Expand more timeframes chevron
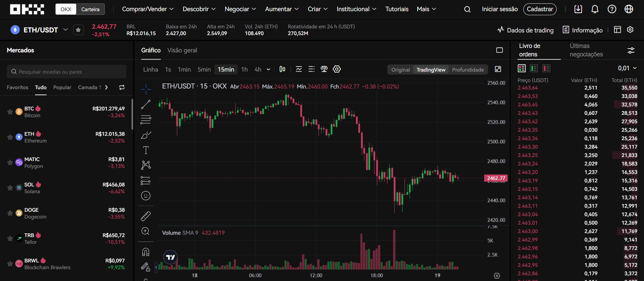 coord(268,69)
